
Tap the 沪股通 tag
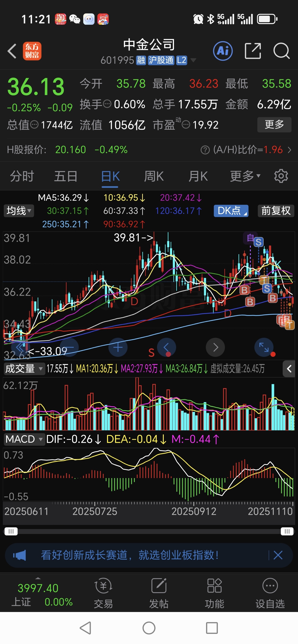161,60
